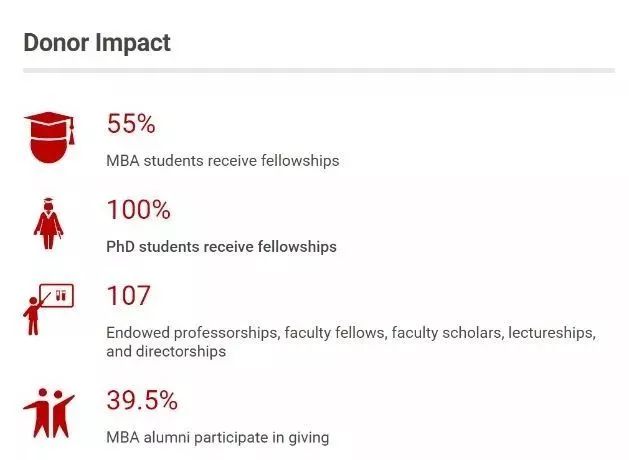
Task: Click "MBA students receive fellowships" text
Action: [x=223, y=161]
